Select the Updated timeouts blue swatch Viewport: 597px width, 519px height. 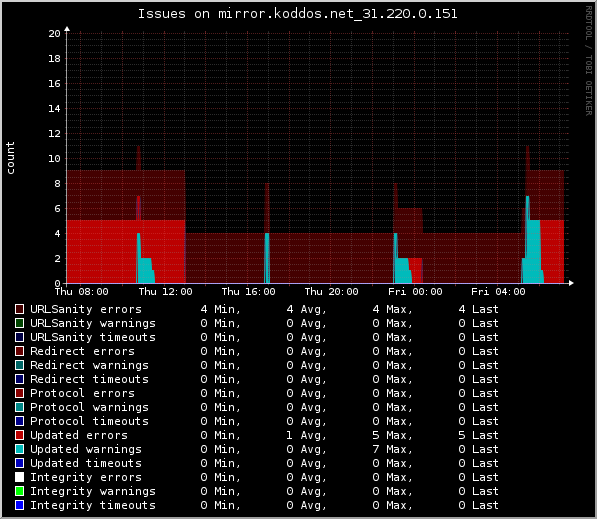19,463
